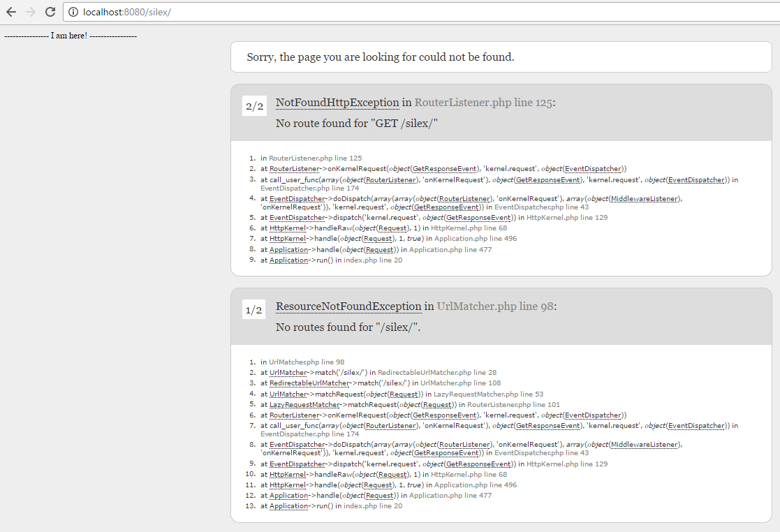Click the 1/2 exception counter badge
This screenshot has width=780, height=532.
[254, 310]
